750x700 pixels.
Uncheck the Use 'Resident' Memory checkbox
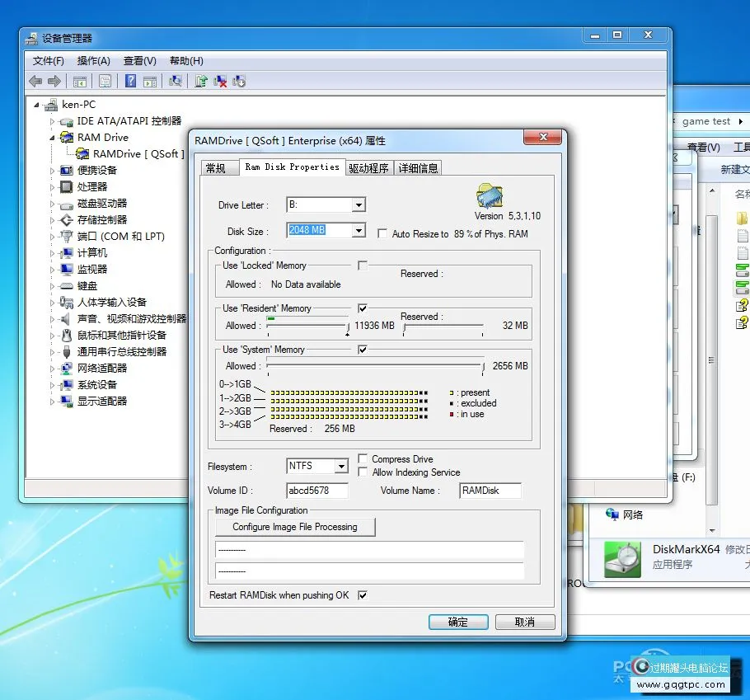(363, 308)
